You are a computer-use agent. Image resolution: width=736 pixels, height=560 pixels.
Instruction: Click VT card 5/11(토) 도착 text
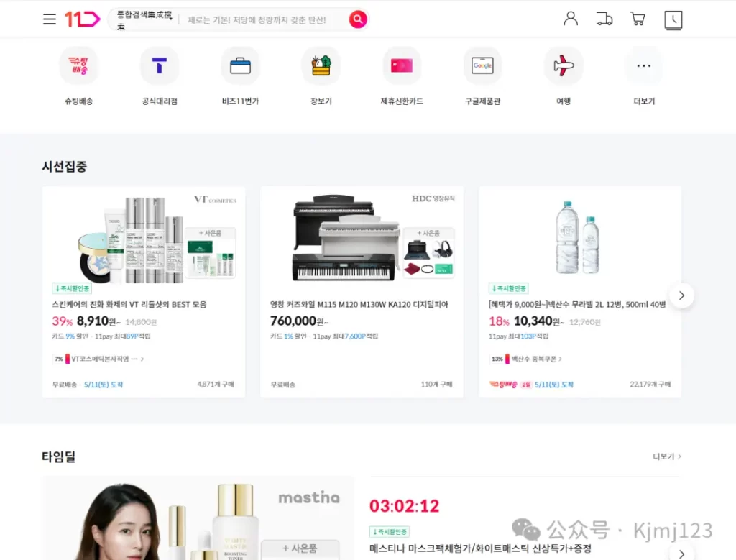coord(103,385)
